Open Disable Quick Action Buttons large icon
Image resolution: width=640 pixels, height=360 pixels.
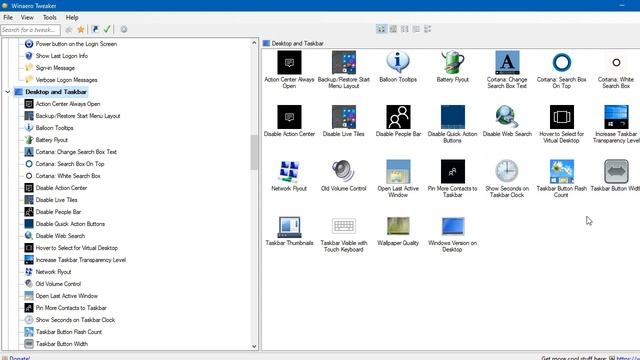(x=453, y=117)
